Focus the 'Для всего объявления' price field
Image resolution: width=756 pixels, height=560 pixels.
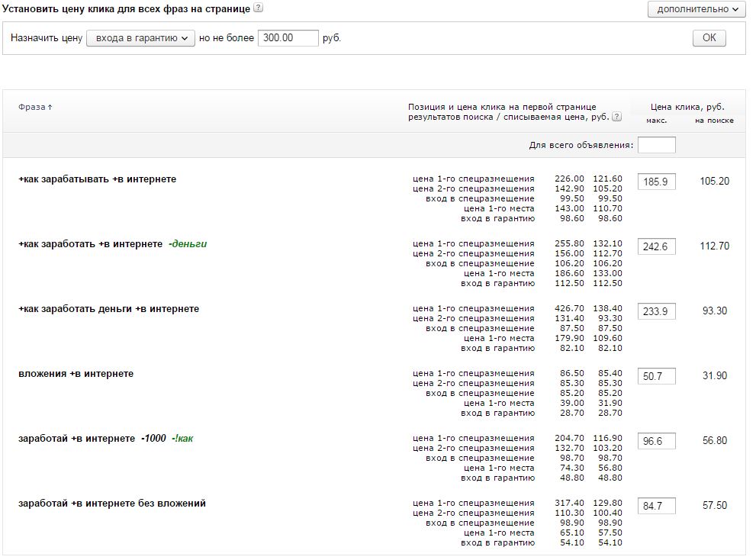pos(656,145)
